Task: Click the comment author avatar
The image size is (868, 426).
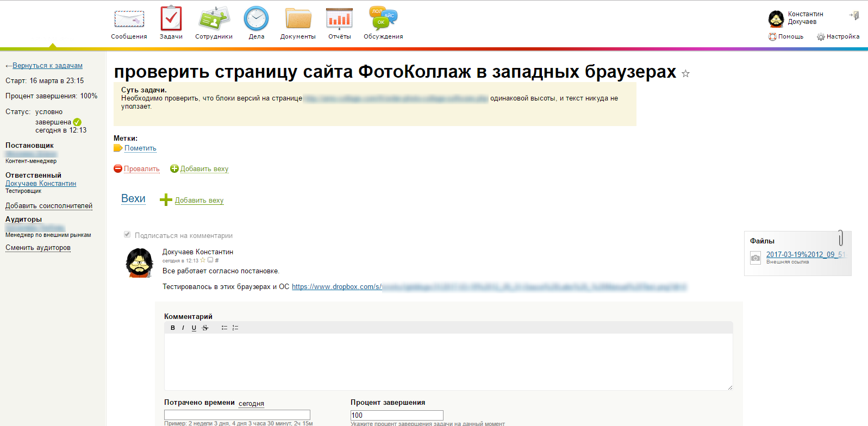Action: (x=140, y=262)
